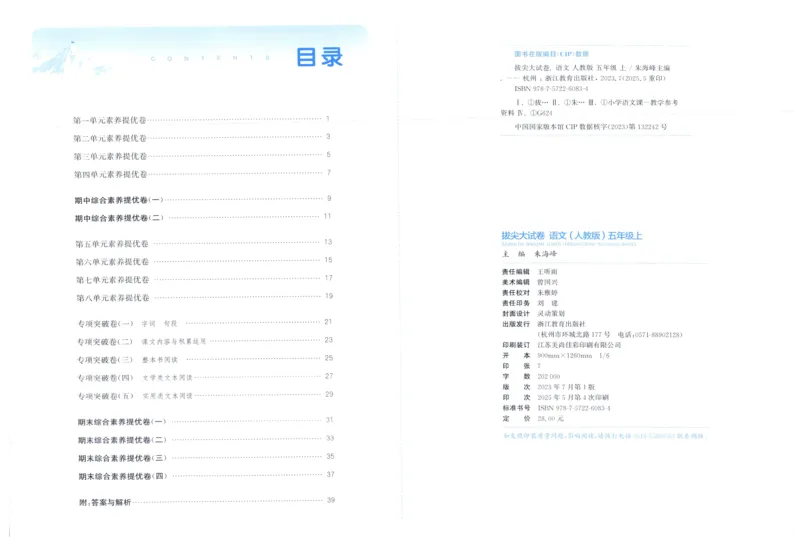Screen dimensions: 800x546
Task: Click the '封面设计 灵动策划' row
Action: [x=533, y=314]
